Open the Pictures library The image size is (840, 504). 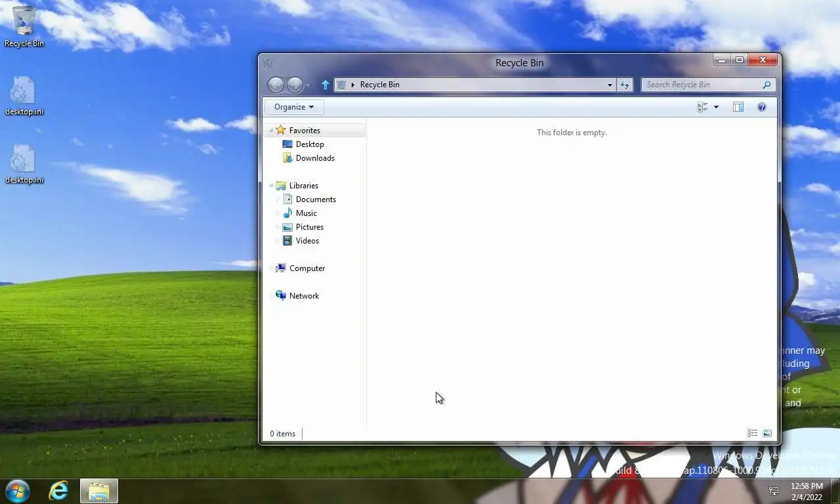tap(309, 227)
